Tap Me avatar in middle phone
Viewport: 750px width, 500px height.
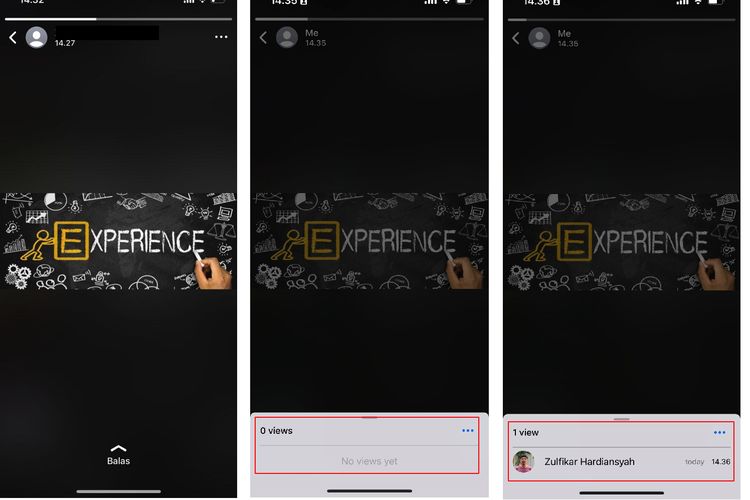[287, 37]
